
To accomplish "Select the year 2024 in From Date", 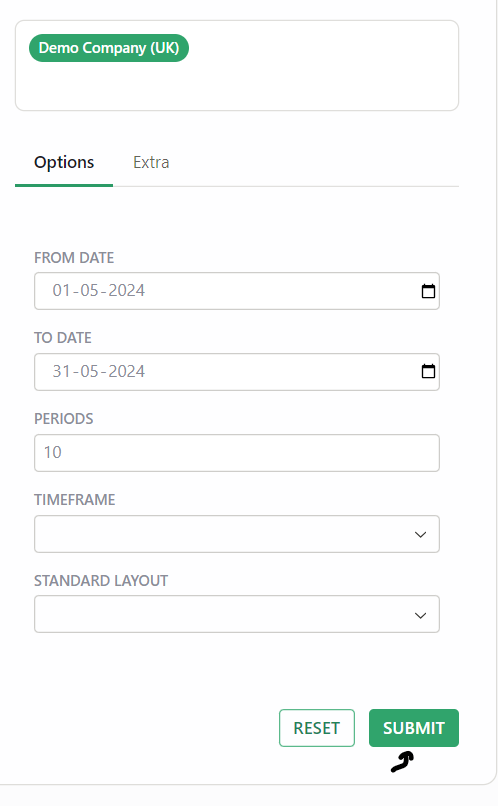I will tap(126, 290).
